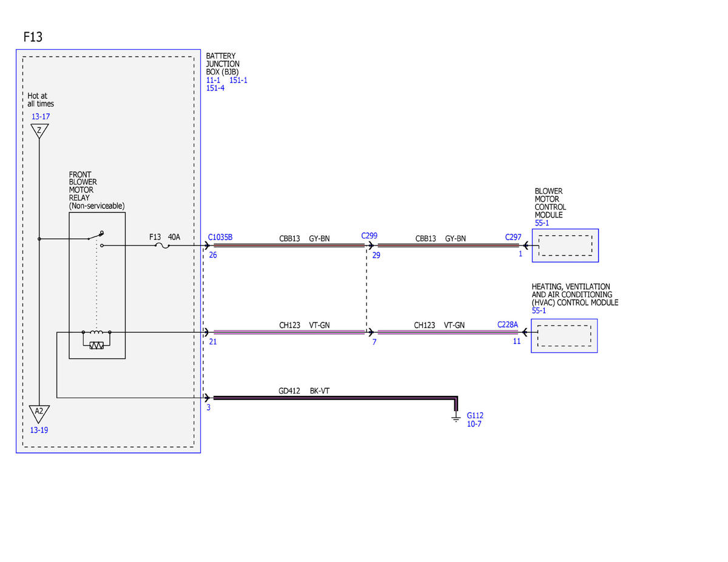
Task: Click the F13 heading at top left
Action: pyautogui.click(x=33, y=37)
